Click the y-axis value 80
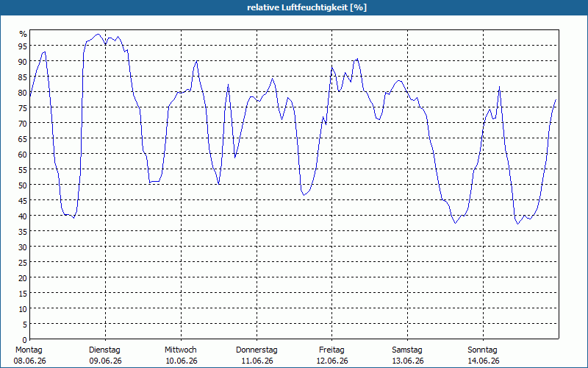Viewport: 588px width, 368px height. point(23,93)
